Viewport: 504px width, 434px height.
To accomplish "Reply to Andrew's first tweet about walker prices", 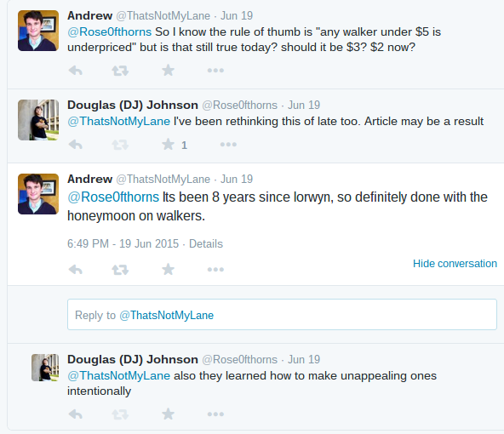I will 76,71.
